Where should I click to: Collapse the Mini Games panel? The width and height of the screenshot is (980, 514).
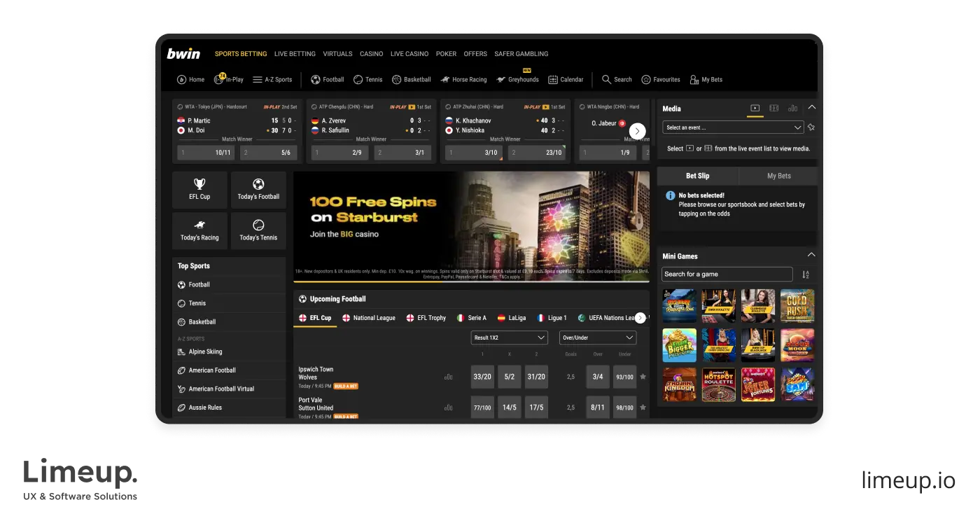(811, 256)
